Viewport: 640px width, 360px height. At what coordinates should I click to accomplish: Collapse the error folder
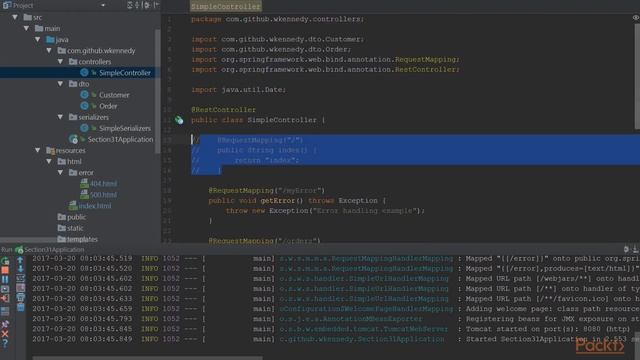(x=60, y=172)
